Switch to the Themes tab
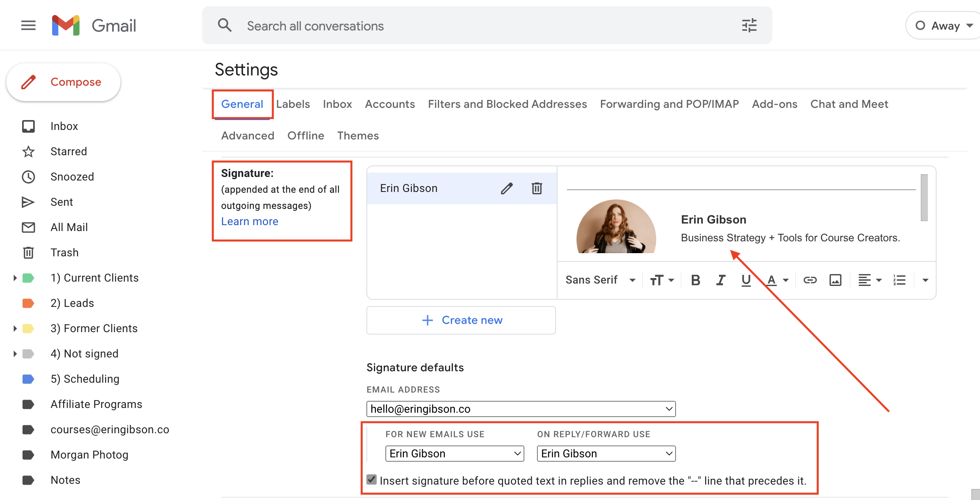Image resolution: width=980 pixels, height=500 pixels. (x=358, y=135)
